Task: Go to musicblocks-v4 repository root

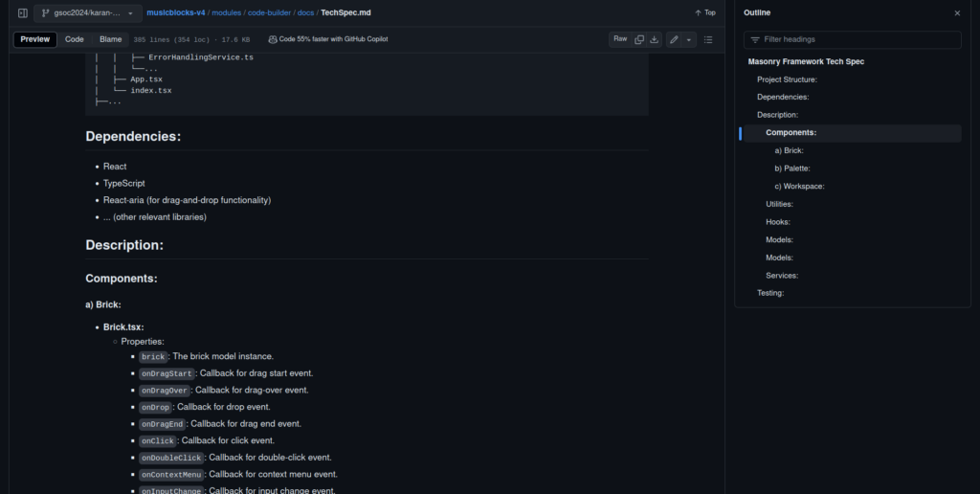Action: click(x=176, y=12)
